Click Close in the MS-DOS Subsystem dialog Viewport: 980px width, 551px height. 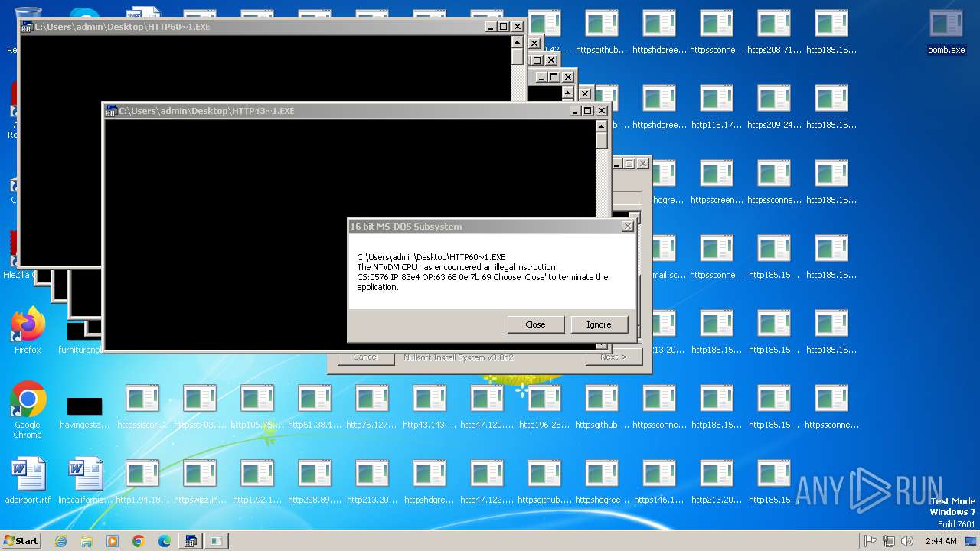[x=535, y=324]
